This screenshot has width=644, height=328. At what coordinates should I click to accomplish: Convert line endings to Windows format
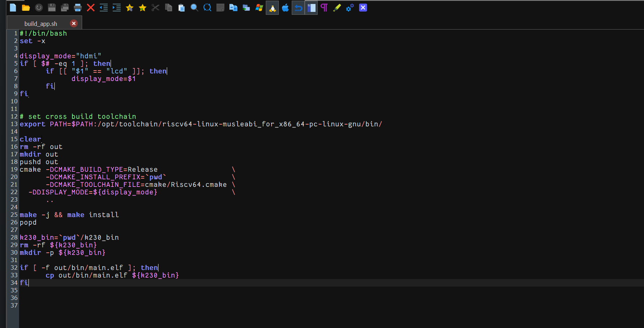click(259, 8)
